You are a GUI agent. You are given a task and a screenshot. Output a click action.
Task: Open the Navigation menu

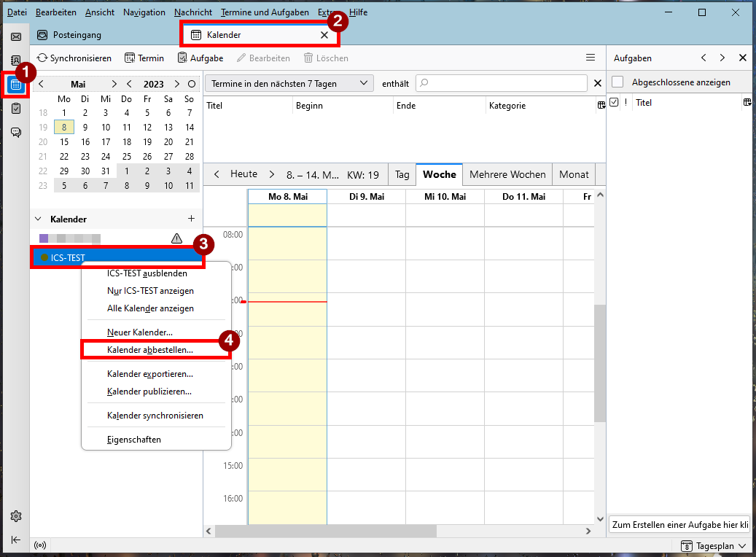pos(144,12)
